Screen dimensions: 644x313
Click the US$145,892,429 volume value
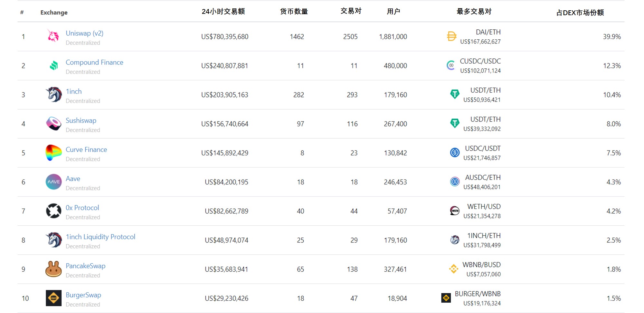[225, 153]
